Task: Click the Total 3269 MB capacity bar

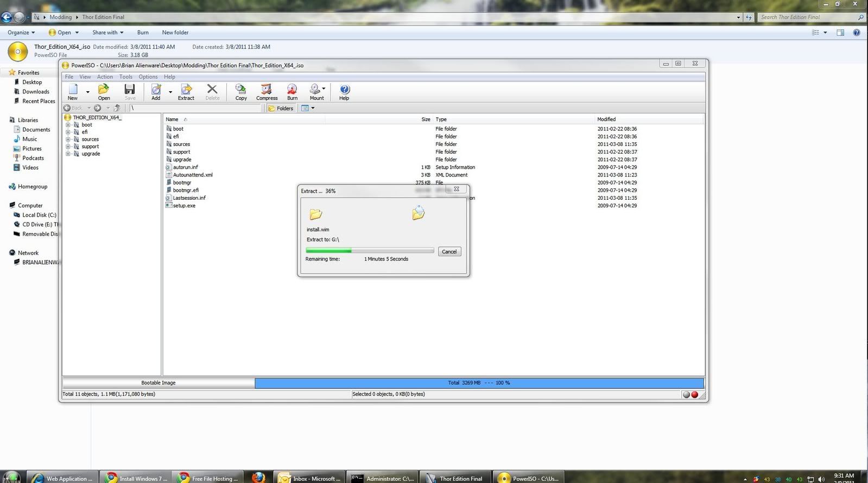Action: (479, 383)
